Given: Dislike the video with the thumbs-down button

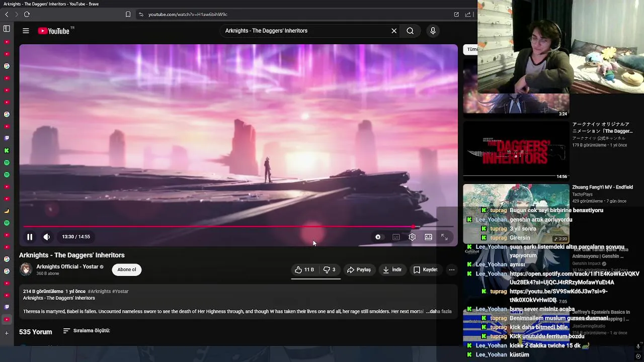Looking at the screenshot, I should click(x=329, y=269).
